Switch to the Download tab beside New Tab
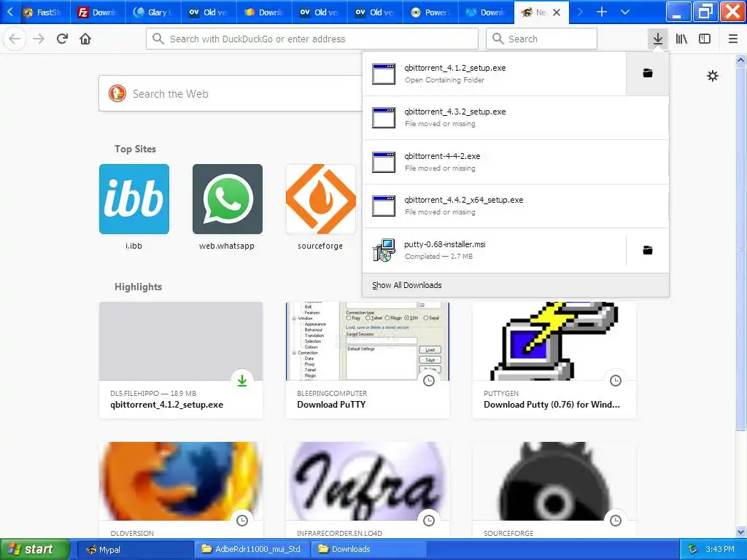 tap(486, 12)
